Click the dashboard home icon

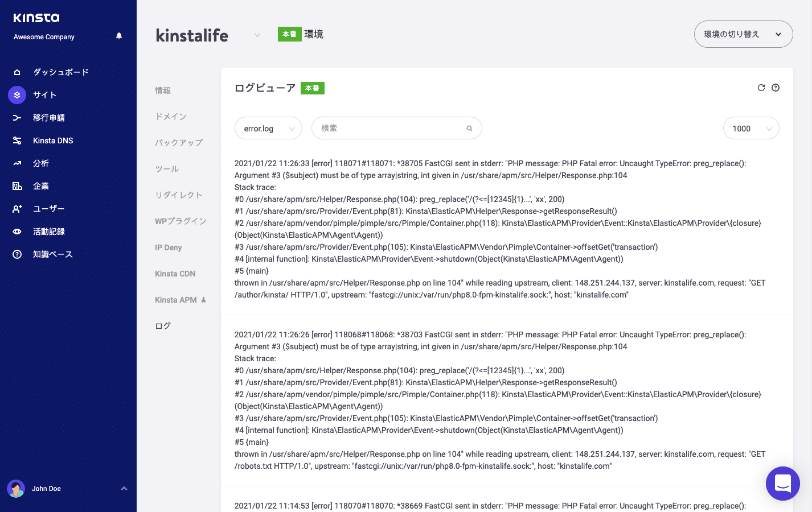17,72
